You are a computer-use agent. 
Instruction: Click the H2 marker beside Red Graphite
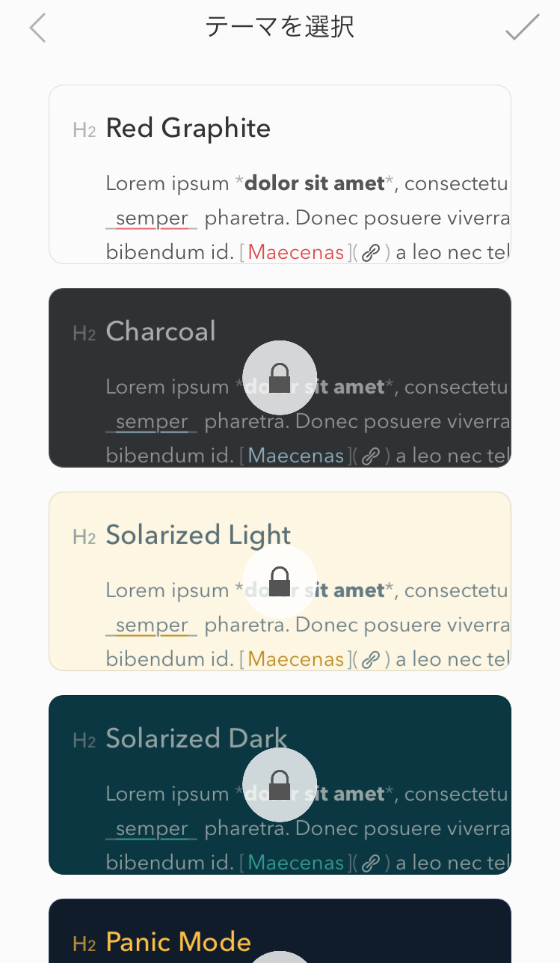point(84,130)
